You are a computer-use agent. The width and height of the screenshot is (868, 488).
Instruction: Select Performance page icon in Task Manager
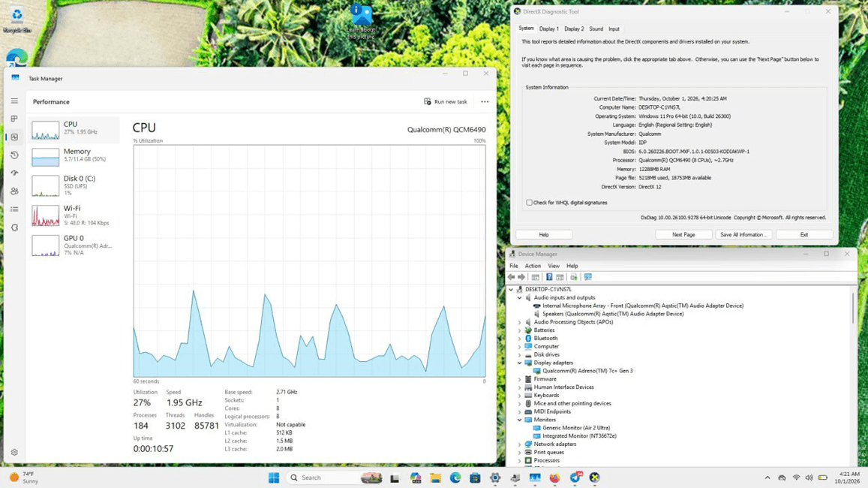(x=14, y=137)
